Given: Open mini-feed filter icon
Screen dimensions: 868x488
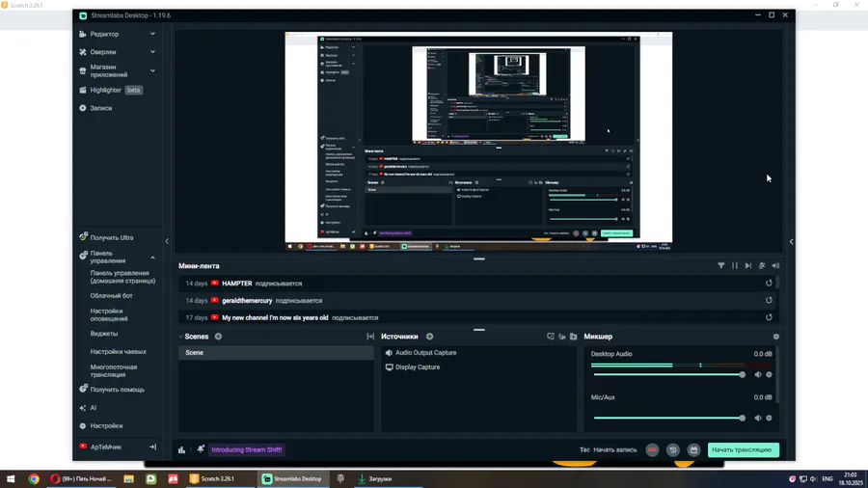Looking at the screenshot, I should pos(720,265).
